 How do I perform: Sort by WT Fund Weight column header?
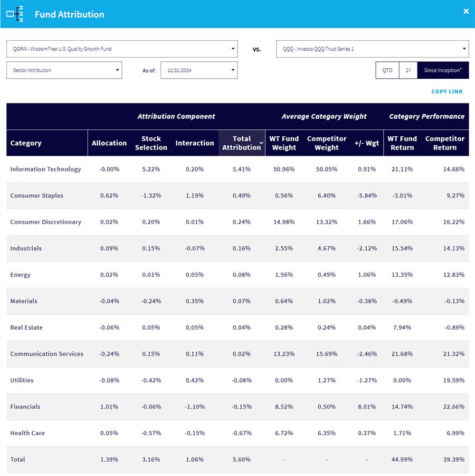(284, 143)
